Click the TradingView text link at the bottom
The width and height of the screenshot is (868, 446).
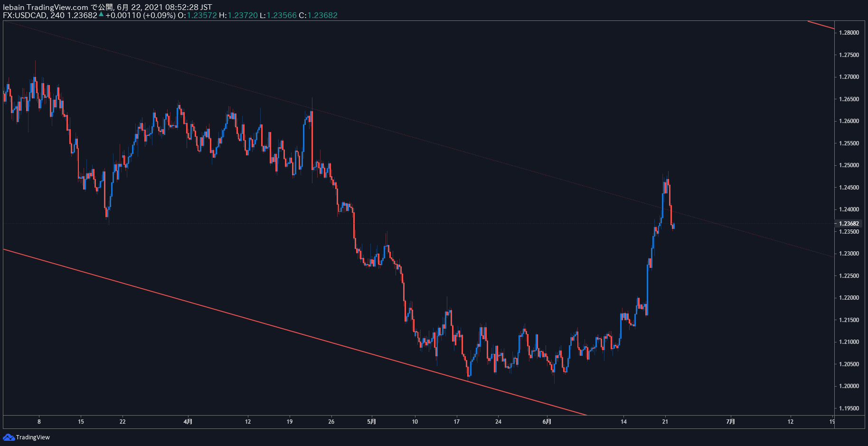click(33, 437)
